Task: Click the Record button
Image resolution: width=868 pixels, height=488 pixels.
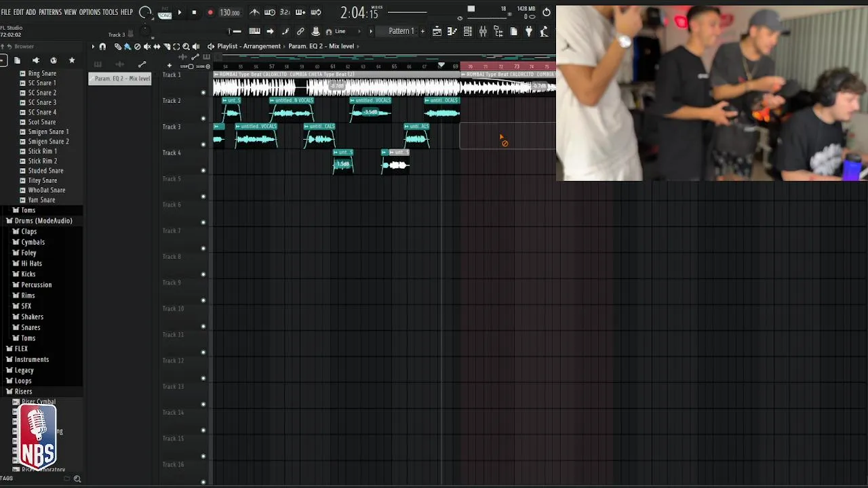Action: tap(210, 12)
